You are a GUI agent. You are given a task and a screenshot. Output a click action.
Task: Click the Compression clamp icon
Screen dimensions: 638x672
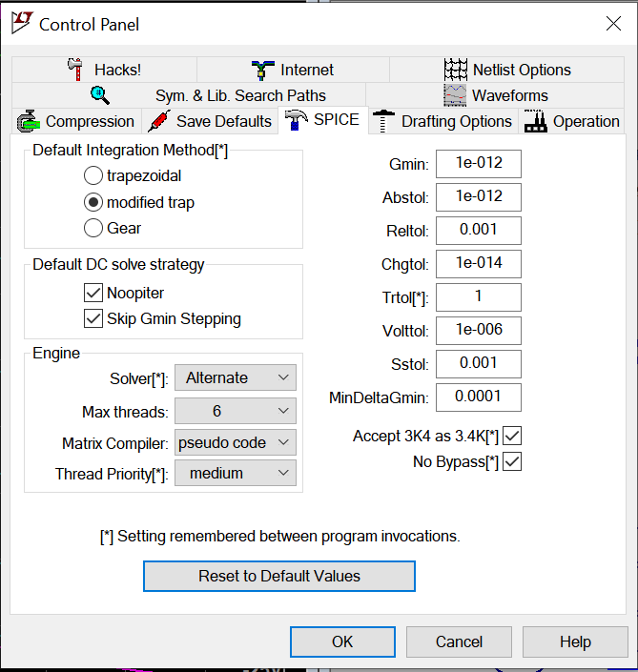pyautogui.click(x=29, y=121)
